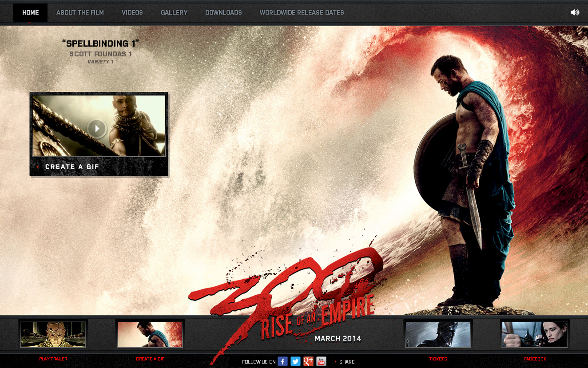
Task: Open the Spartan helmet tickets thumbnail
Action: [438, 334]
